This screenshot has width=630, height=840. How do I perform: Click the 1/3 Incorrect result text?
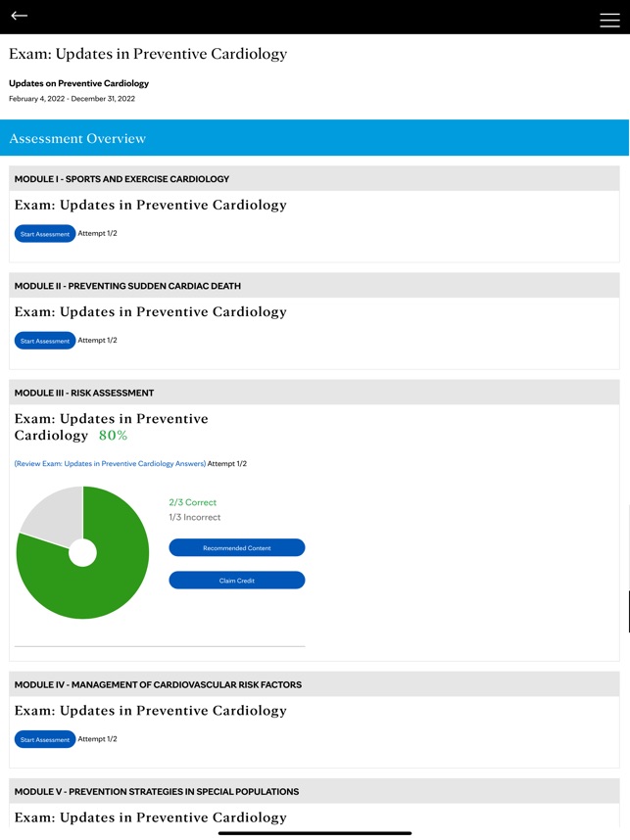pos(195,517)
